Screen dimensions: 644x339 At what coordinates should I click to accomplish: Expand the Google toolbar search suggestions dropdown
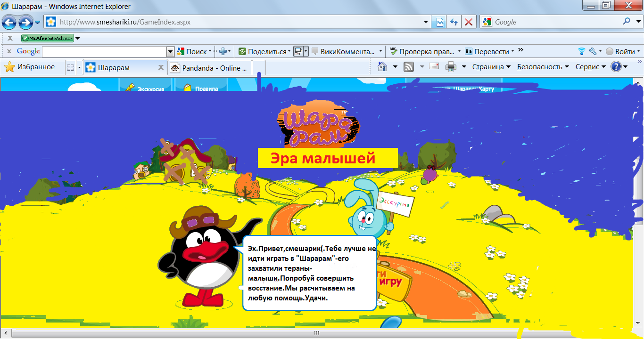(x=171, y=51)
